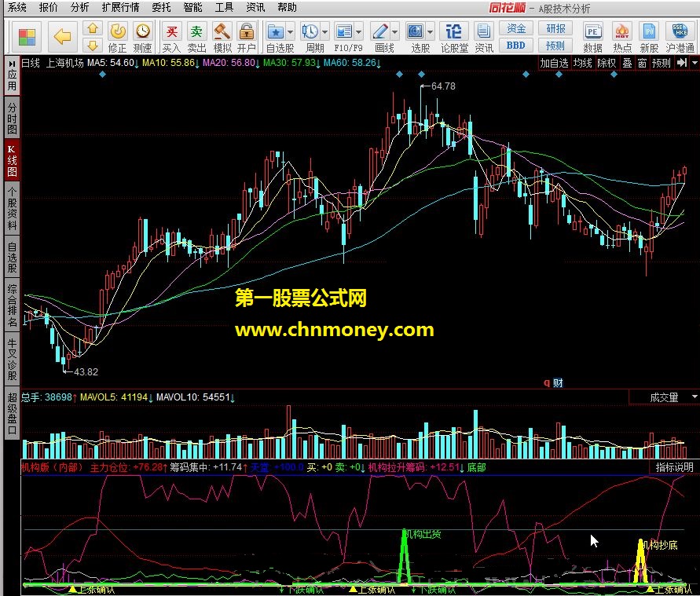
Task: Click the jump-to-end arrow icon beside 预测
Action: coord(682,63)
